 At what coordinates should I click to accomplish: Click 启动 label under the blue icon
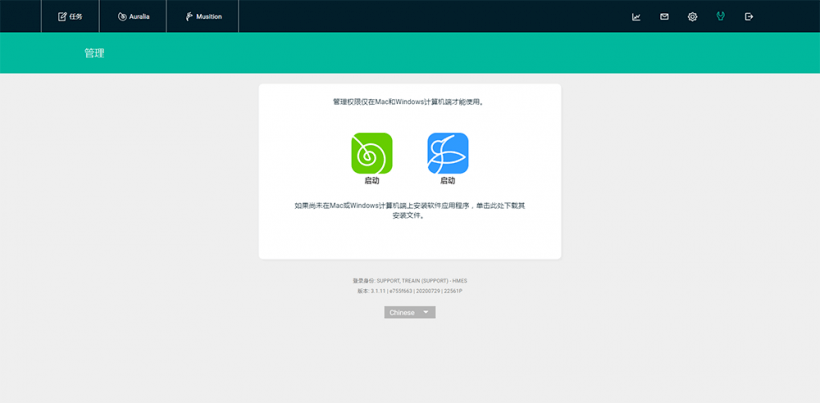(448, 181)
